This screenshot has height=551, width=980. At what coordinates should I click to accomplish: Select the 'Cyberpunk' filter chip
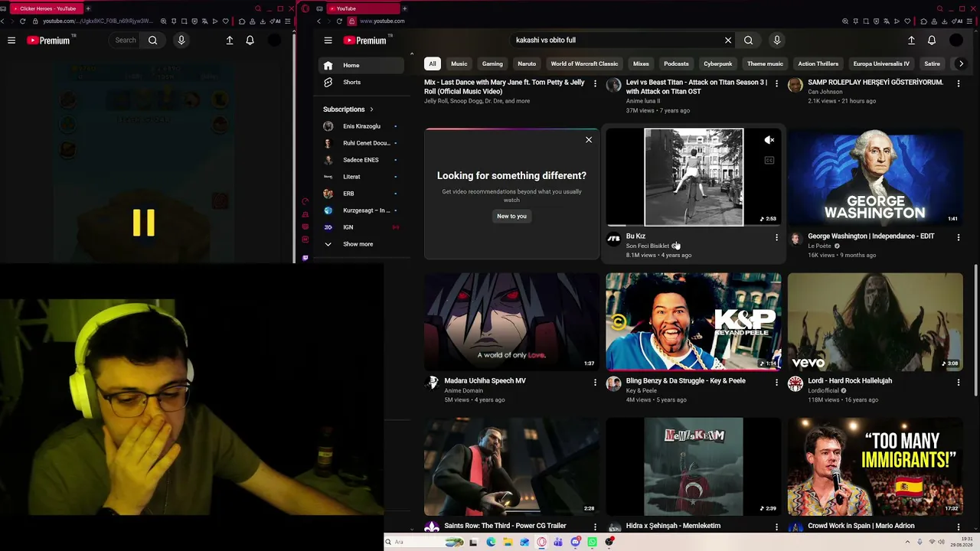718,64
